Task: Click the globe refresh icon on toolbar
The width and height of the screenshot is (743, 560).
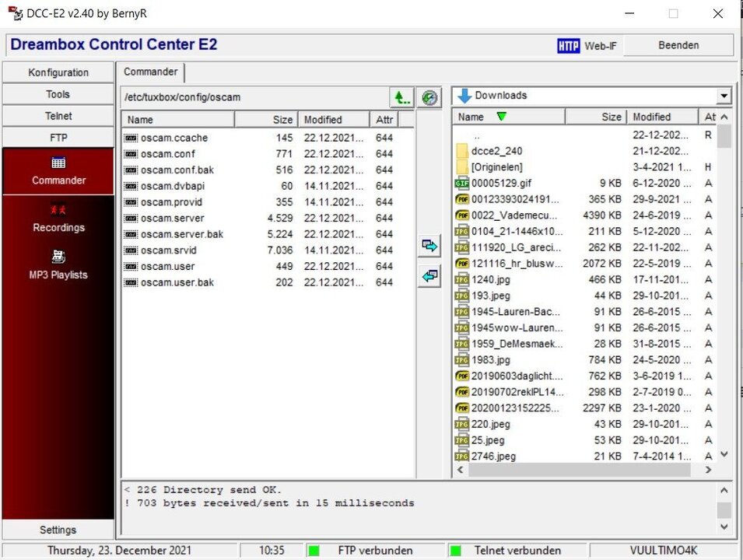Action: click(429, 97)
